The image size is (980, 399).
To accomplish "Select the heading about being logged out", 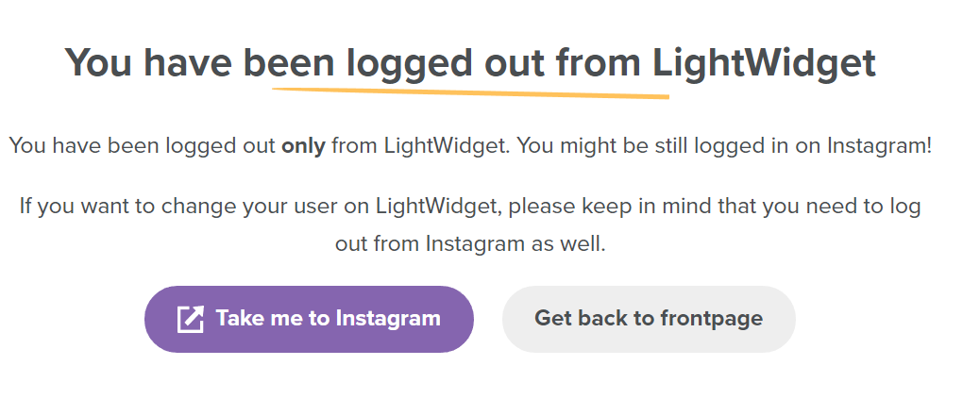I will (470, 62).
